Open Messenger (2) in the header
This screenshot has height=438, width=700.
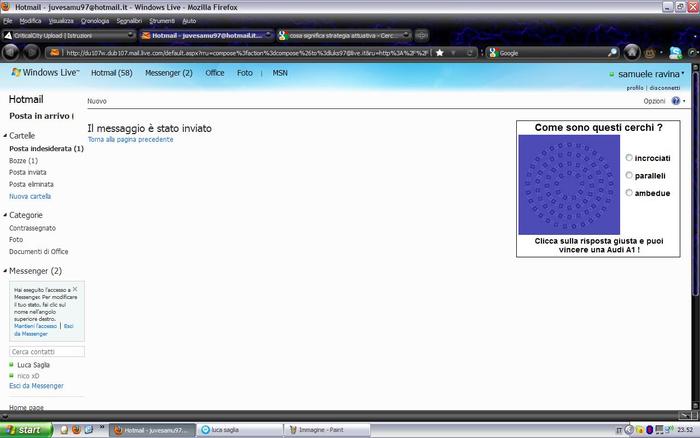click(x=169, y=73)
